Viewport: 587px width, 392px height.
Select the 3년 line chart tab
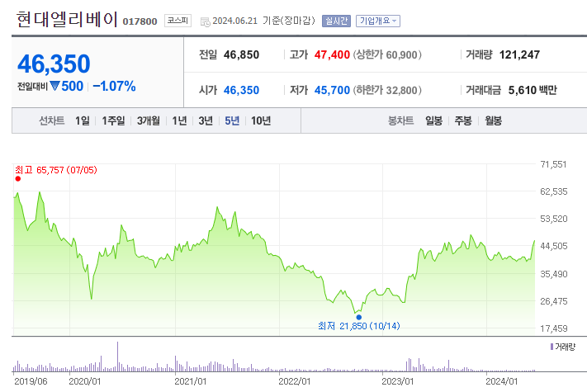(206, 120)
